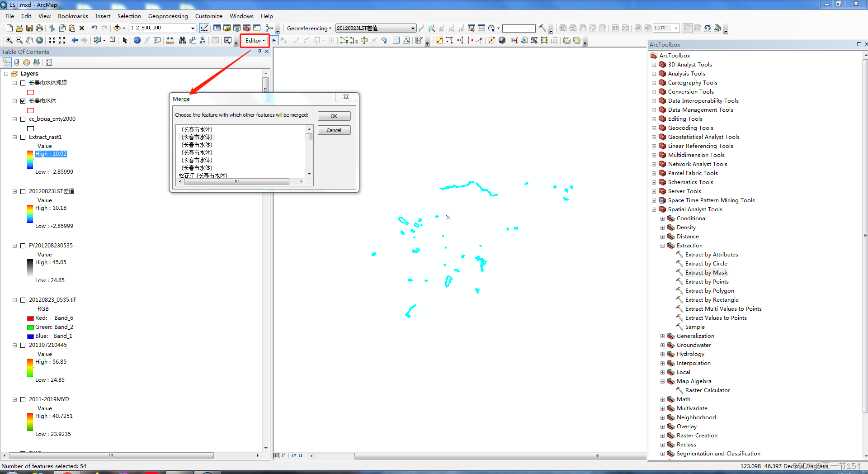This screenshot has height=474, width=868.
Task: Enable the 2011-2019MYD layer checkbox
Action: click(23, 399)
